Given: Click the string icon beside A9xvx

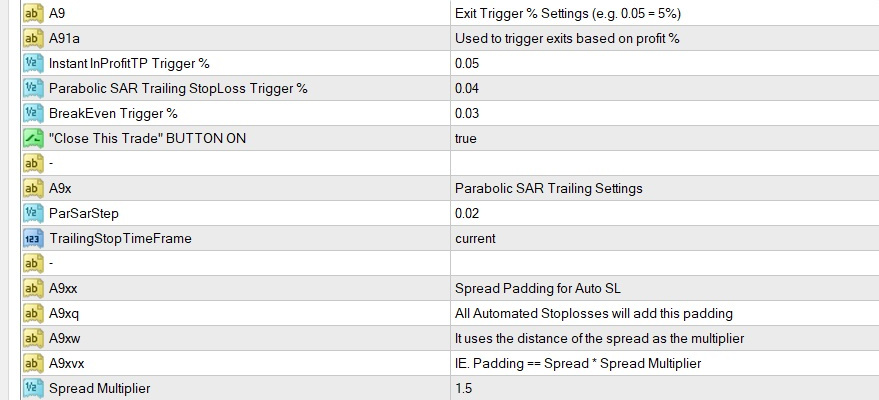Looking at the screenshot, I should 31,363.
